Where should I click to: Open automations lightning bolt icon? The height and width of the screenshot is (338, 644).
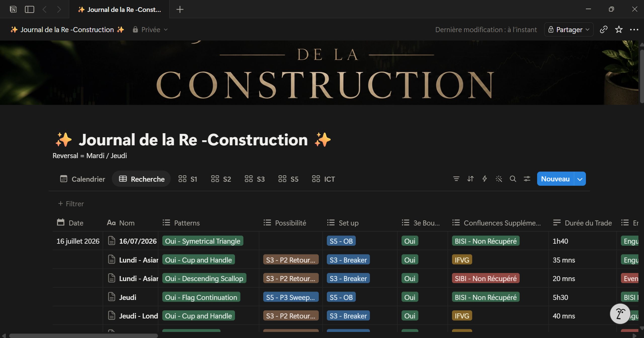tap(484, 179)
